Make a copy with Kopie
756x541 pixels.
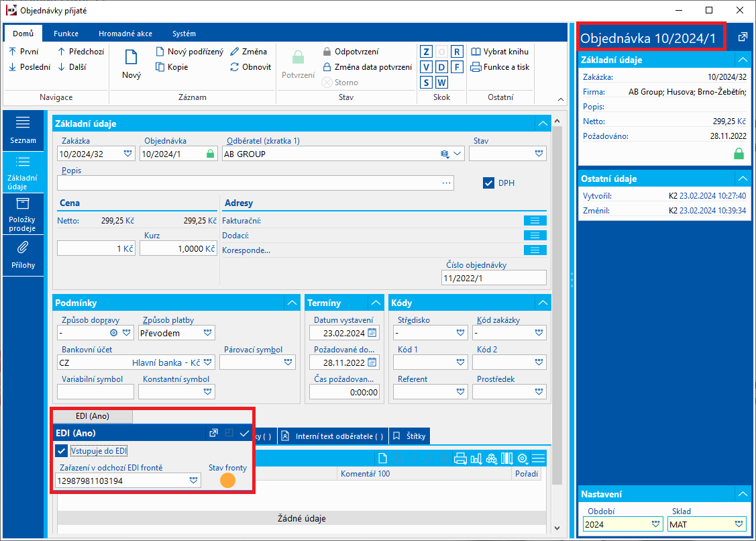tap(172, 67)
